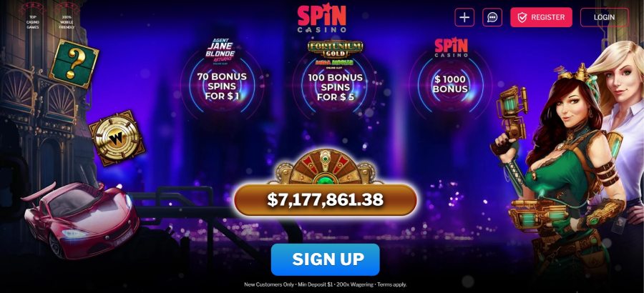Open the Login button
This screenshot has width=644, height=293.
point(604,17)
